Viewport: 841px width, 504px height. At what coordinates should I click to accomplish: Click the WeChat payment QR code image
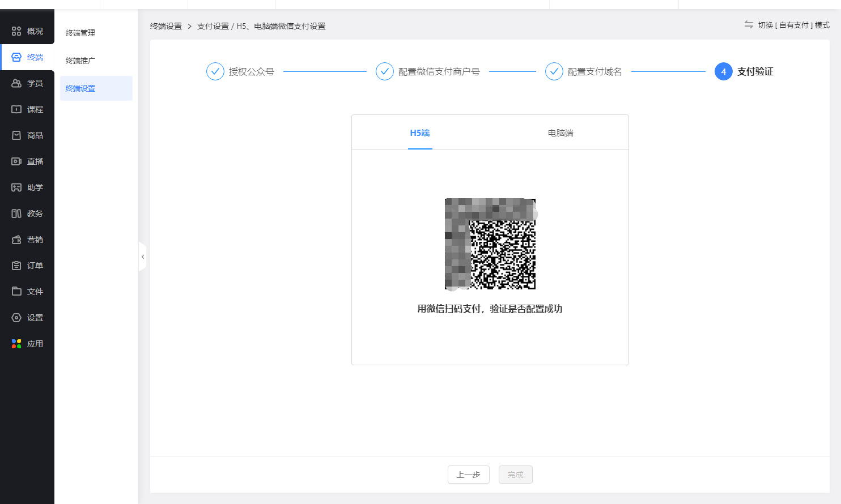(x=490, y=244)
